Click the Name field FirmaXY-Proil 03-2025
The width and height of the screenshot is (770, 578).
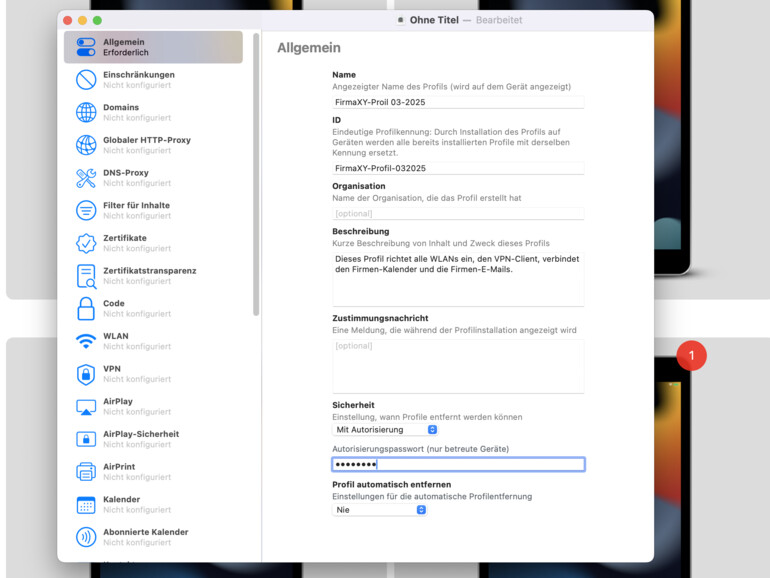458,102
